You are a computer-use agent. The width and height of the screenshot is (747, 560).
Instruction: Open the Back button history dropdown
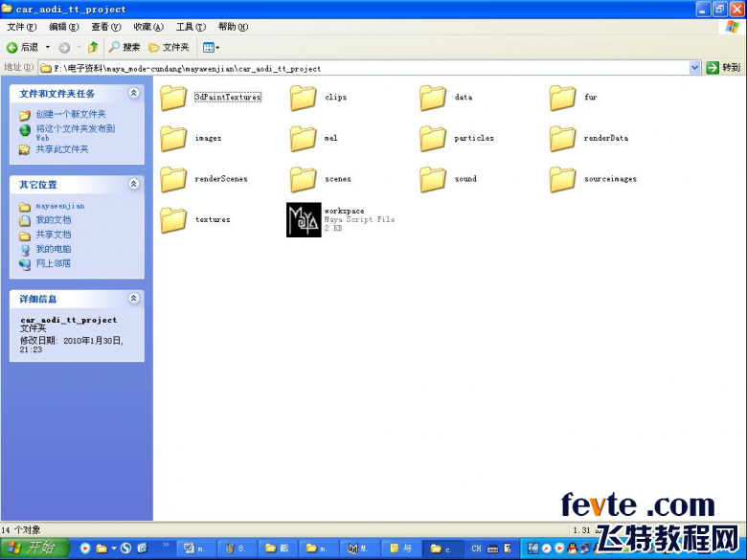pyautogui.click(x=47, y=47)
